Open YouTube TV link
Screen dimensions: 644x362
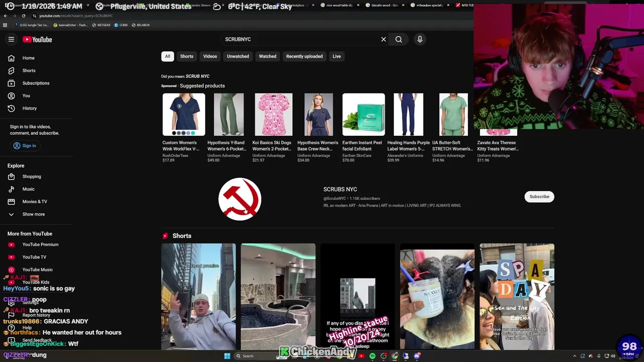pyautogui.click(x=35, y=257)
